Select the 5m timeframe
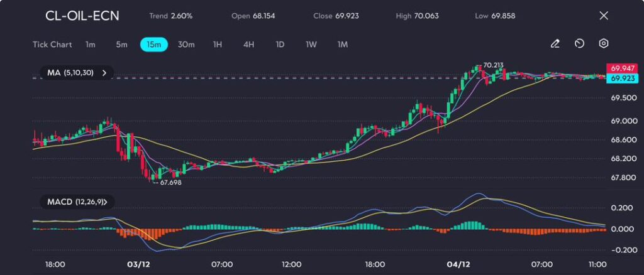The width and height of the screenshot is (644, 275). point(121,45)
